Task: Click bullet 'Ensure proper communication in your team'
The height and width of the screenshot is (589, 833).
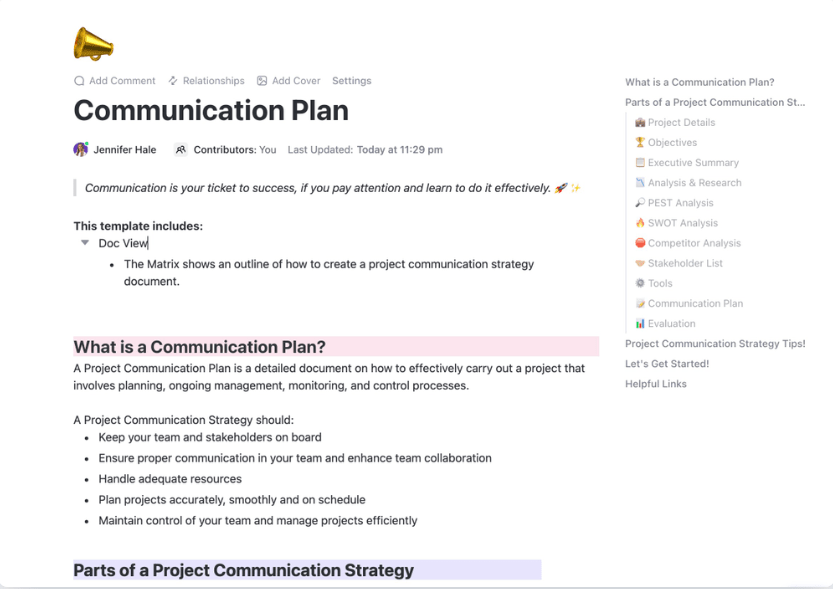Action: (295, 458)
